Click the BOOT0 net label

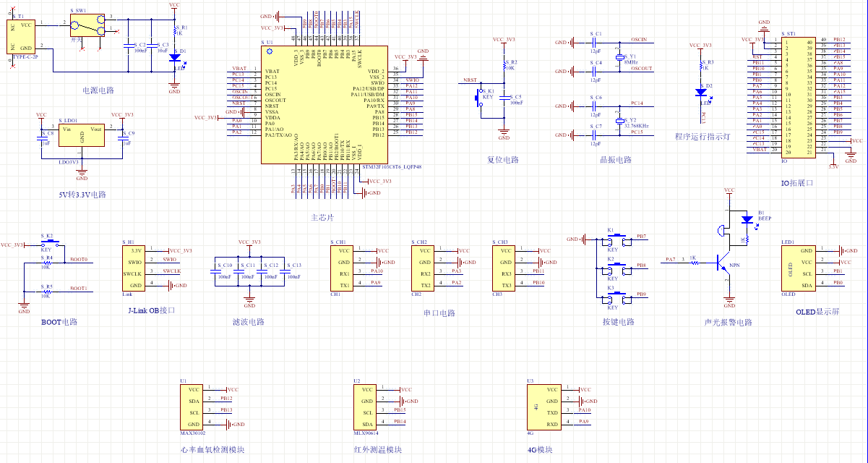tap(79, 260)
